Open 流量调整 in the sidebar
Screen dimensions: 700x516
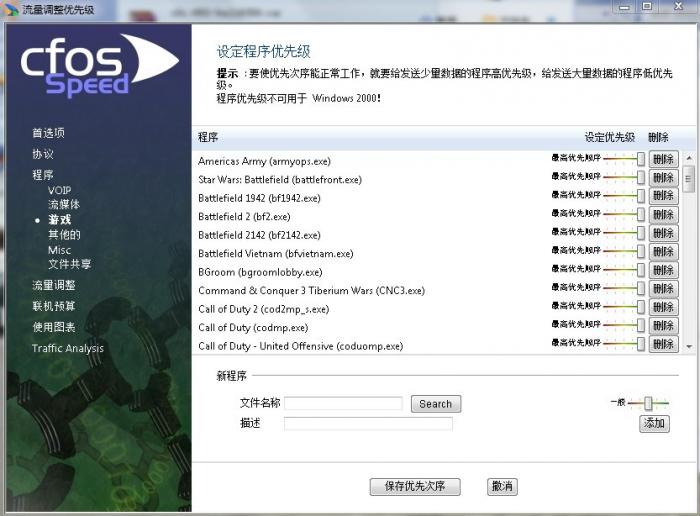point(54,285)
